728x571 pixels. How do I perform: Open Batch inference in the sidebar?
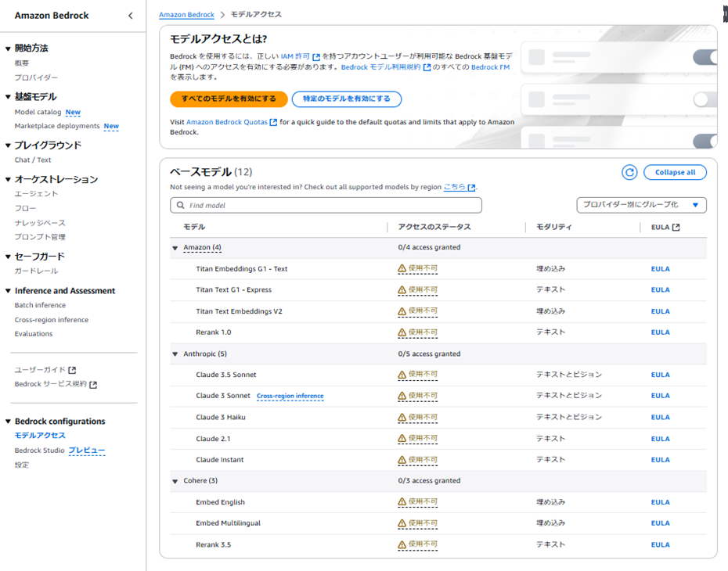point(40,305)
